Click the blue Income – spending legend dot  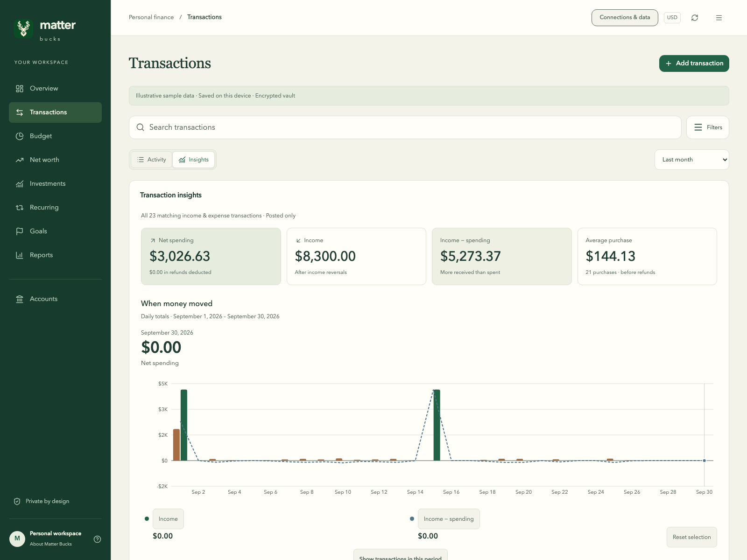click(x=412, y=519)
